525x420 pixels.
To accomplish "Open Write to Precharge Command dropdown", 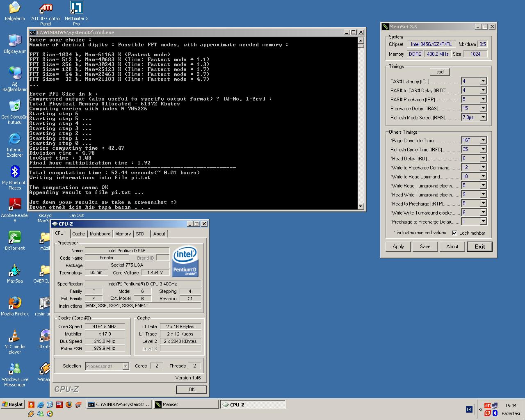I will click(483, 167).
